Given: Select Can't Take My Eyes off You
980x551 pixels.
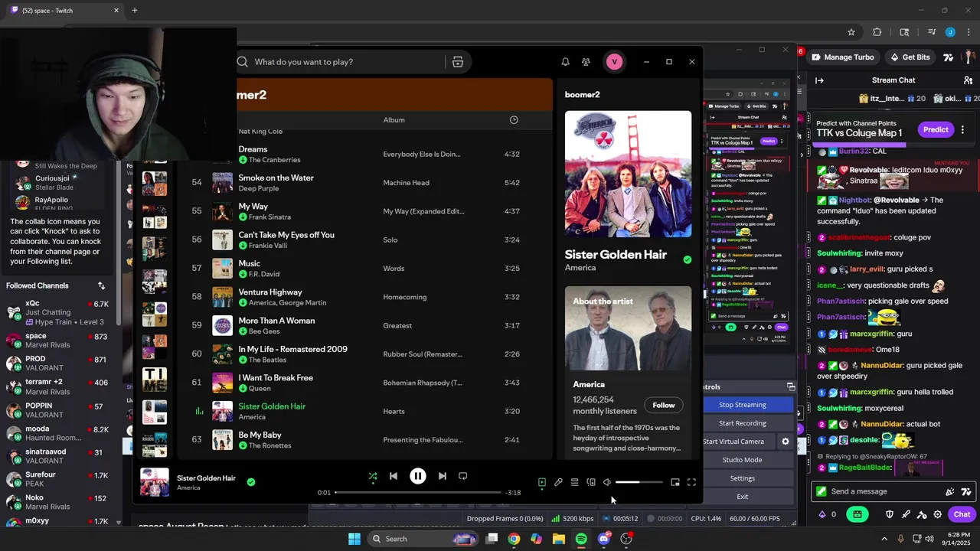Looking at the screenshot, I should click(x=286, y=235).
